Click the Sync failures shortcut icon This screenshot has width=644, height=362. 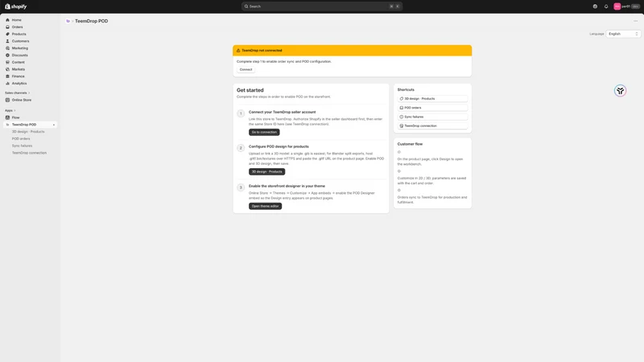pyautogui.click(x=401, y=117)
